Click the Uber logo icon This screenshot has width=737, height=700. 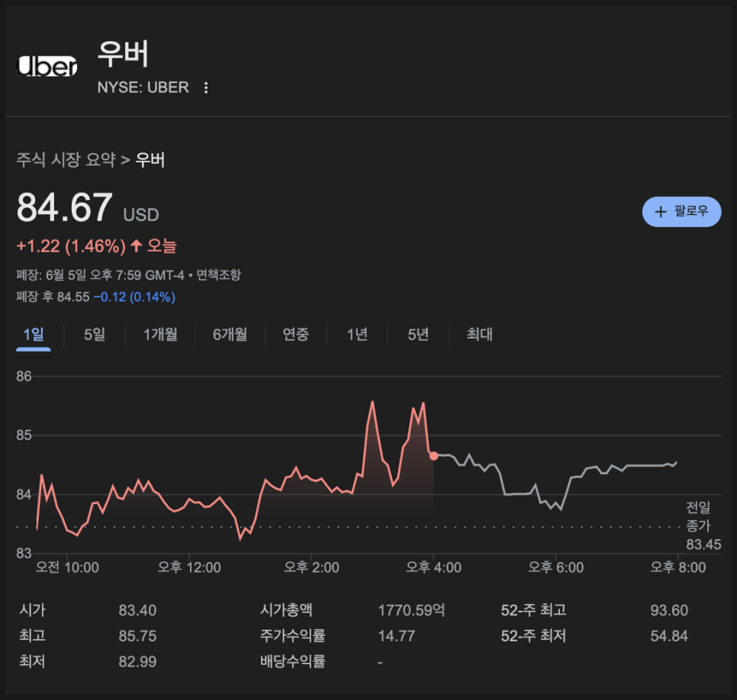pyautogui.click(x=47, y=66)
